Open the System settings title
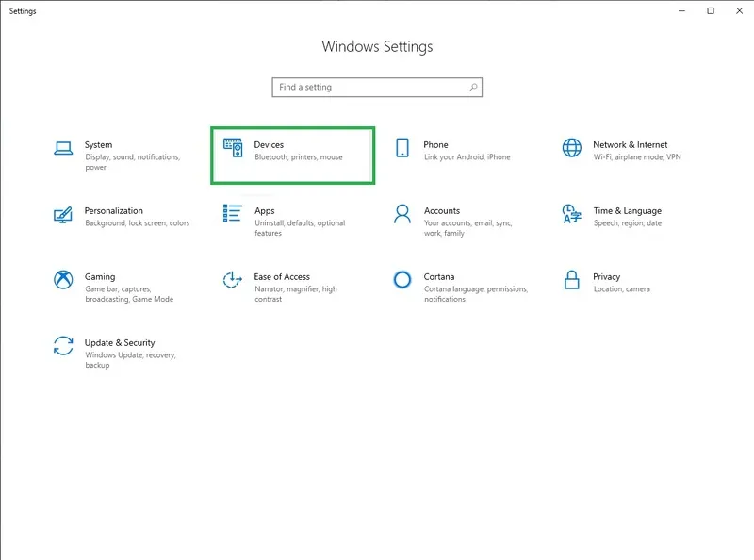Screen dimensions: 754x560 point(99,145)
